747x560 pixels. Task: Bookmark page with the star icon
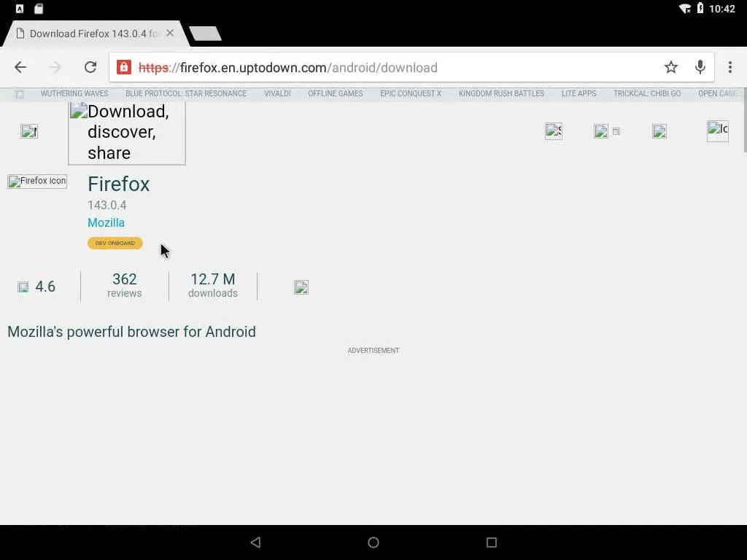pyautogui.click(x=671, y=67)
